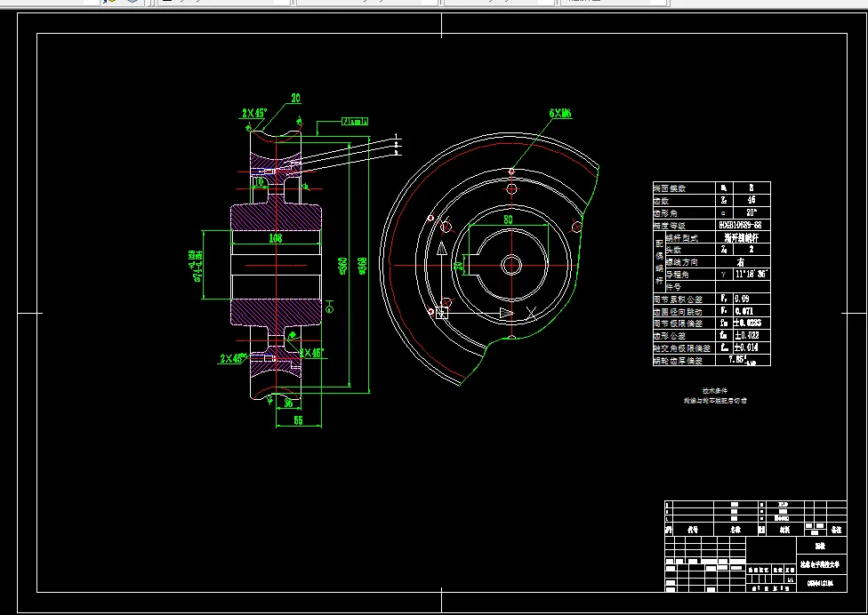This screenshot has height=615, width=868.
Task: Click the 轴交角极限偏差 row label
Action: click(682, 348)
